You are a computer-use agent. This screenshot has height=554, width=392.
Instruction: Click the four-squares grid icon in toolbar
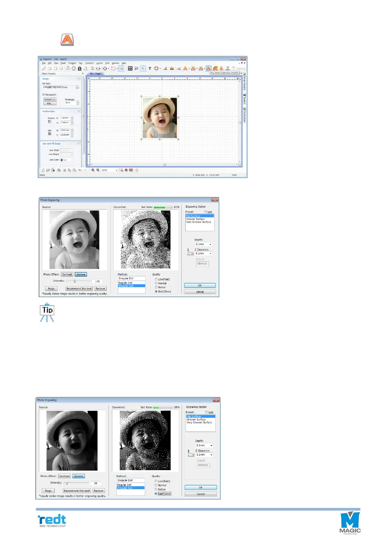point(130,68)
